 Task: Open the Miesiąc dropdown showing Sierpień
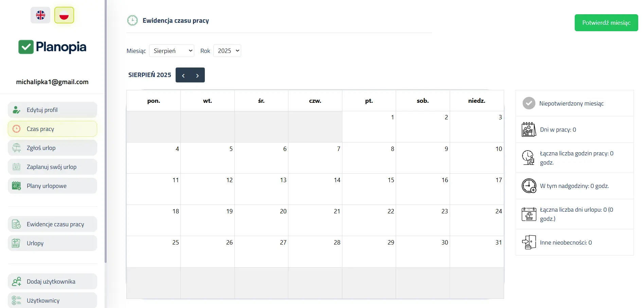click(172, 51)
